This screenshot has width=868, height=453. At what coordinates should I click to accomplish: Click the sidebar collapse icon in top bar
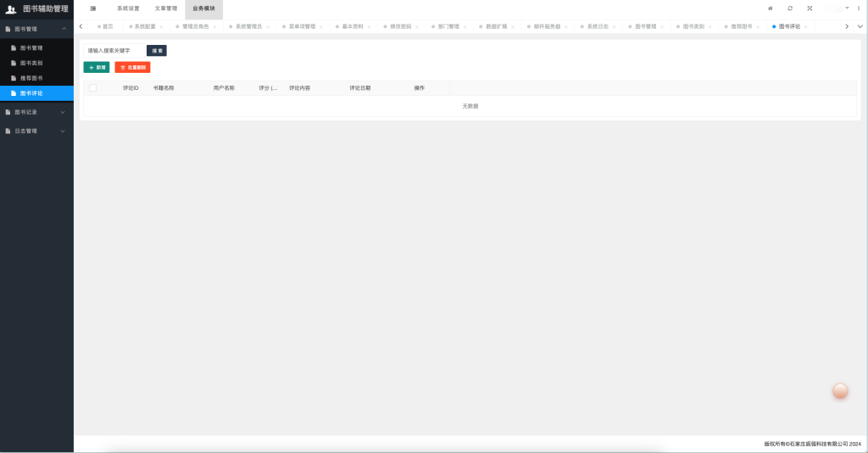92,8
